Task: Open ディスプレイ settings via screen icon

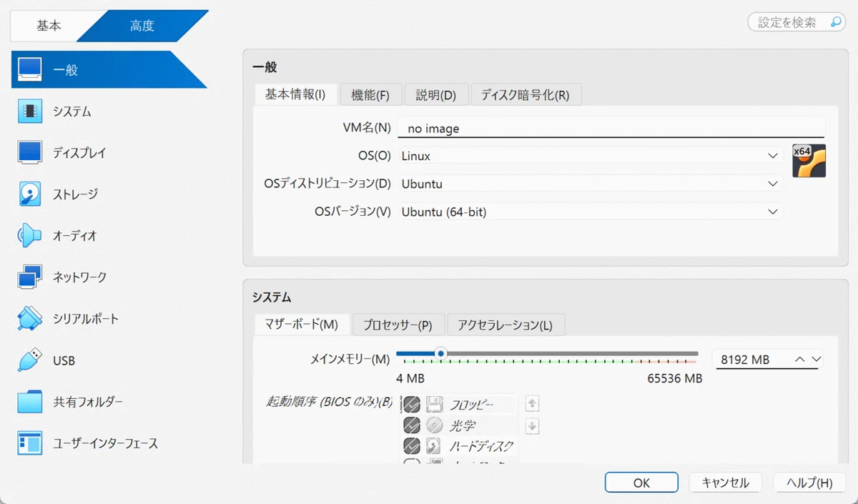Action: click(30, 152)
